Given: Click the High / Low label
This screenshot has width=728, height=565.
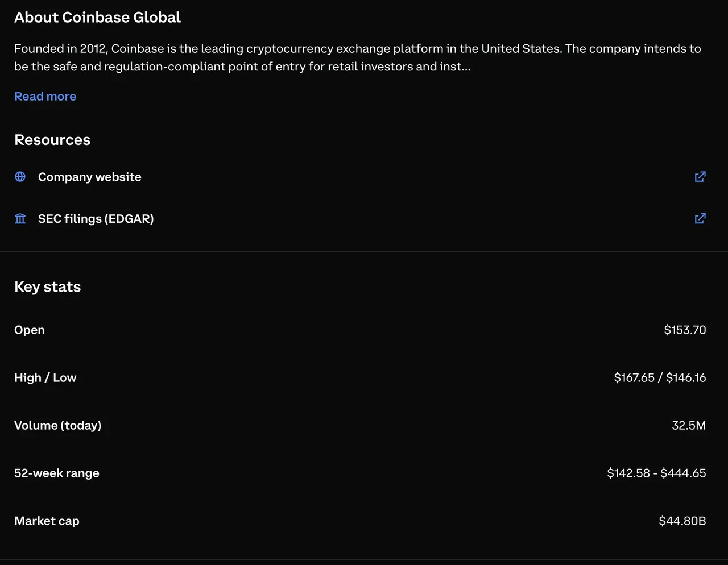Looking at the screenshot, I should (x=45, y=377).
